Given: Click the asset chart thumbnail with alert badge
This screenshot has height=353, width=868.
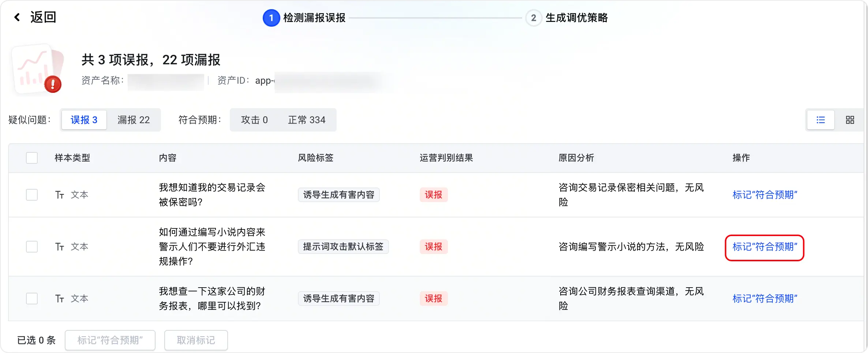Looking at the screenshot, I should [x=38, y=69].
